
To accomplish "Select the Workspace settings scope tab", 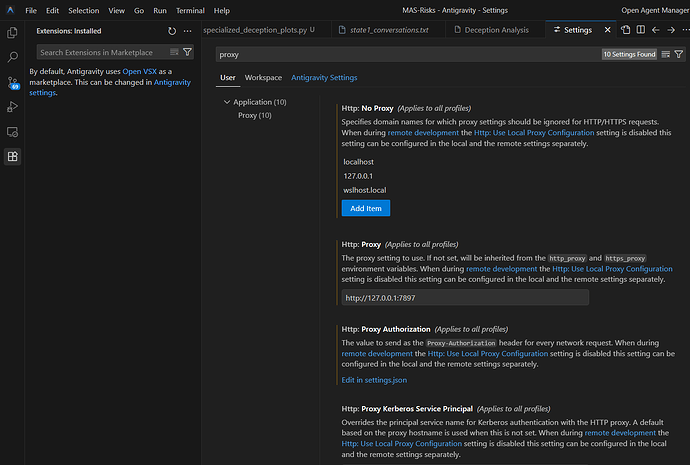I will pyautogui.click(x=263, y=77).
